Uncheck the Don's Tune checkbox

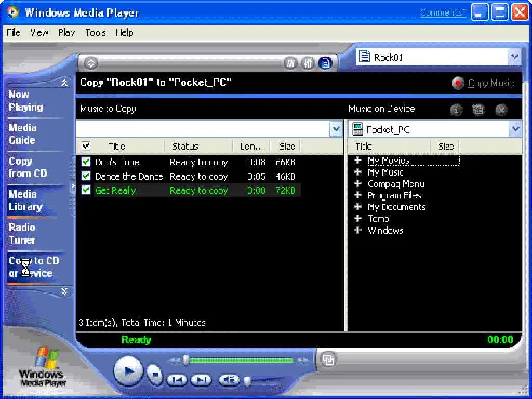[x=86, y=162]
